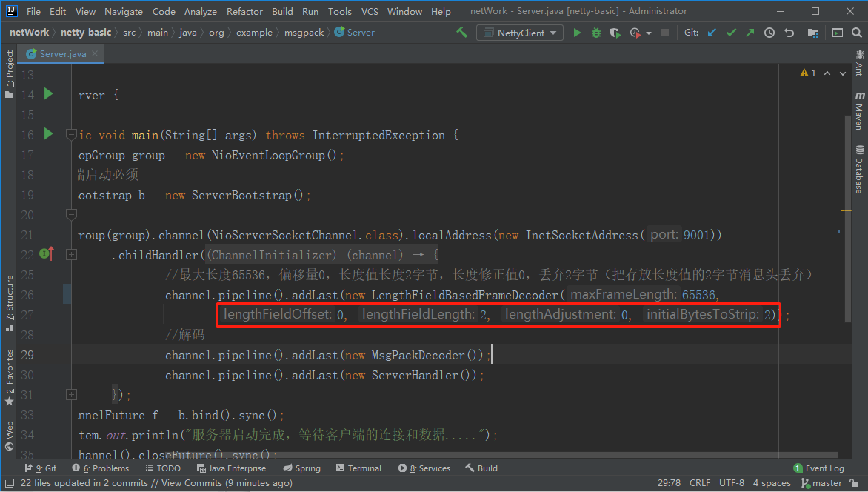
Task: Click the Profiler run icon
Action: pyautogui.click(x=635, y=33)
